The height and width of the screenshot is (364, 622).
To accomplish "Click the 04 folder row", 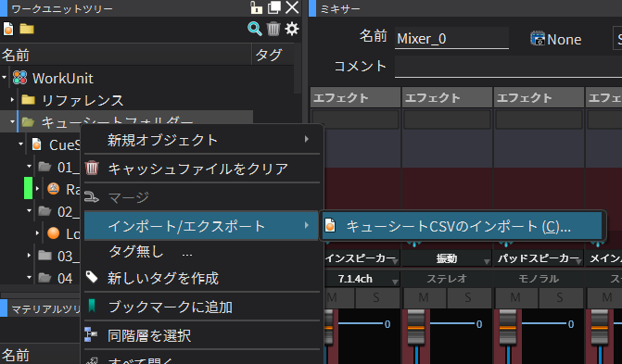I will point(40,278).
